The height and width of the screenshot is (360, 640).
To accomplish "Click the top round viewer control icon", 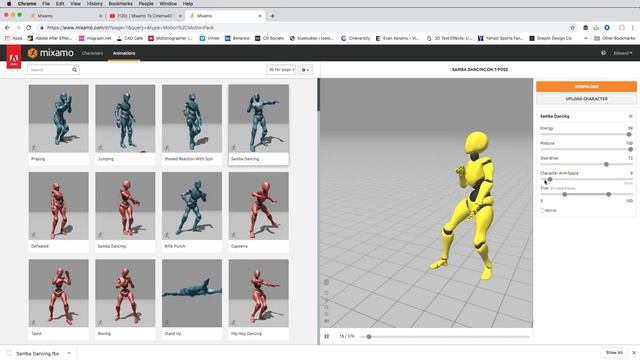I will click(326, 282).
